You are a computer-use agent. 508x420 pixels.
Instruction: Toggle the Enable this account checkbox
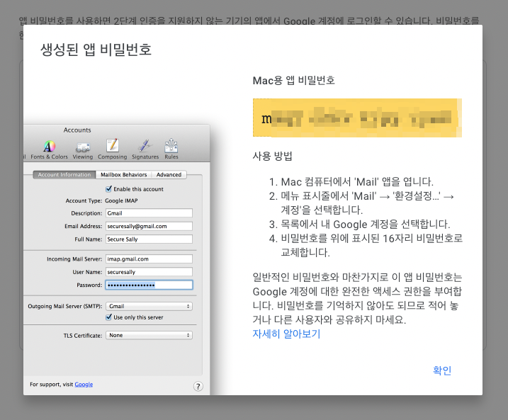[x=109, y=189]
